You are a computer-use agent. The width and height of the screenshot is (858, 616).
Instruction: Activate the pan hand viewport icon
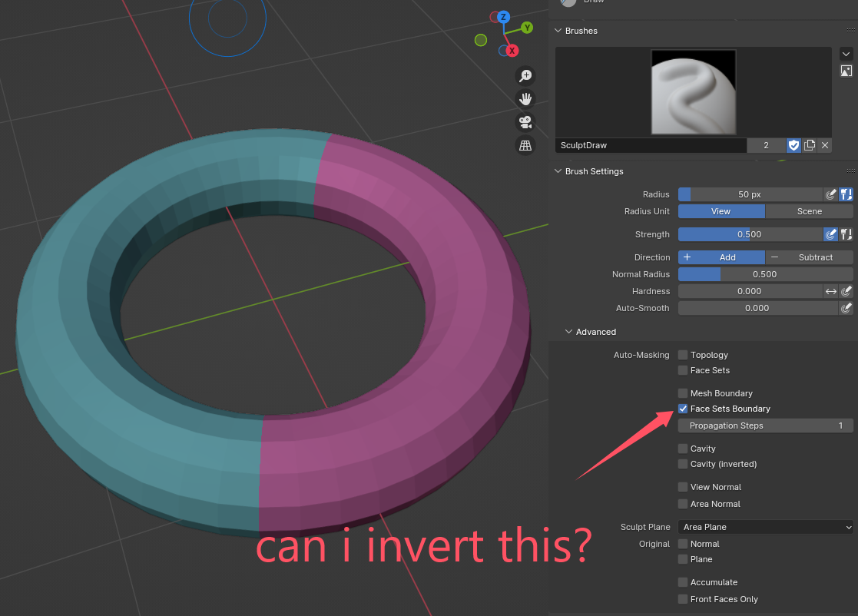click(525, 99)
